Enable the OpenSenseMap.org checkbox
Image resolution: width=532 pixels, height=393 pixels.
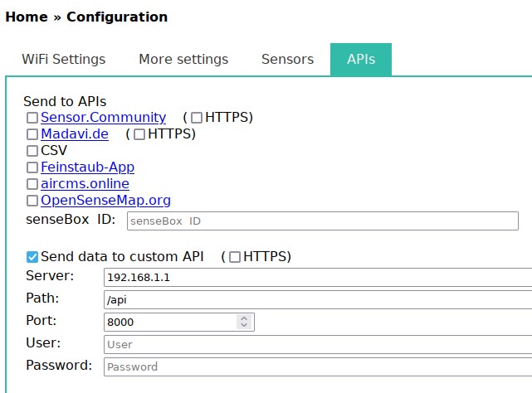coord(32,201)
